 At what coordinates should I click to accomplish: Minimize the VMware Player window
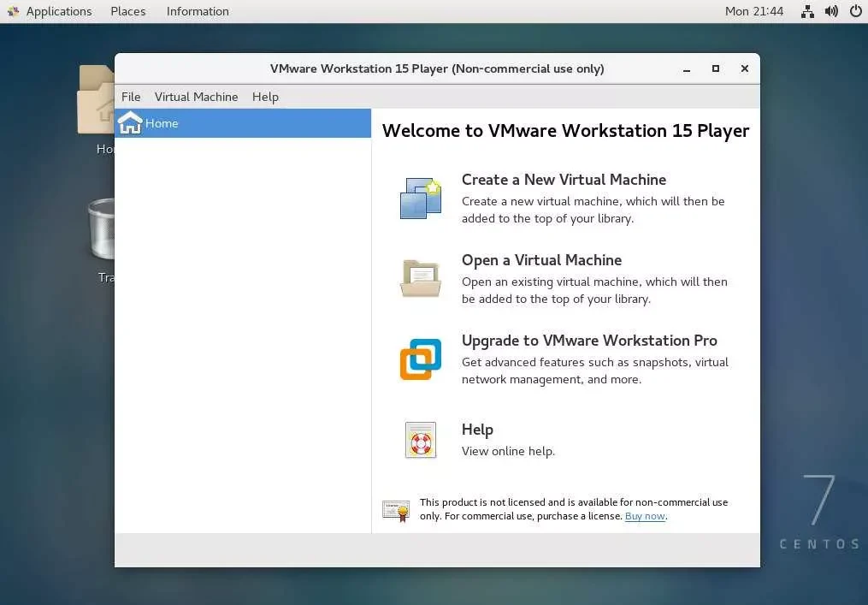point(687,68)
